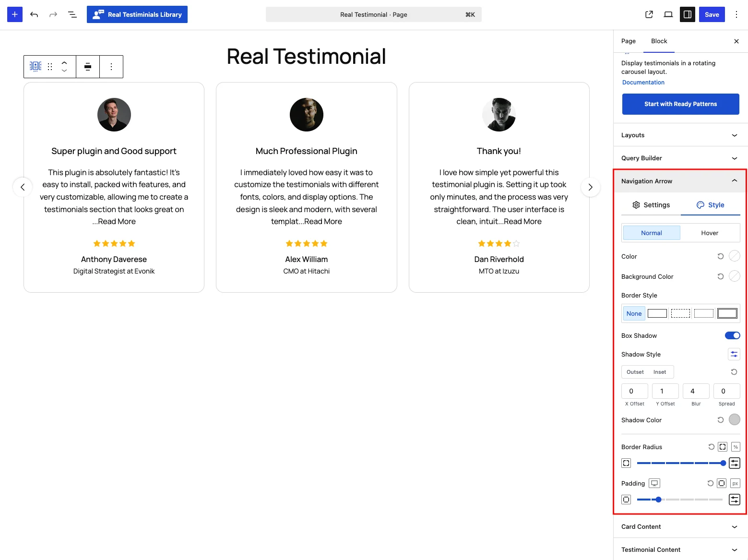Open the Real Testiminials Library
Image resolution: width=748 pixels, height=560 pixels.
(137, 14)
